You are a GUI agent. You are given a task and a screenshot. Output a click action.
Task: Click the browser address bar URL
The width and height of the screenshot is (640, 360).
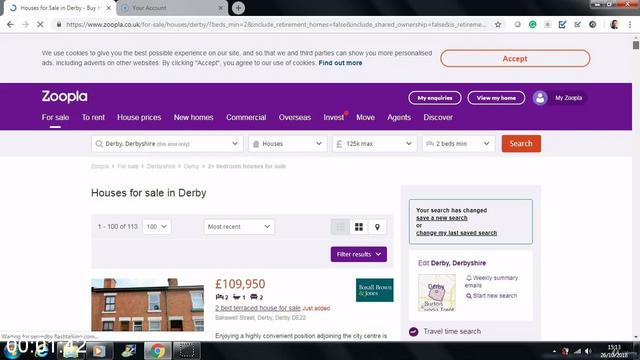coord(276,24)
